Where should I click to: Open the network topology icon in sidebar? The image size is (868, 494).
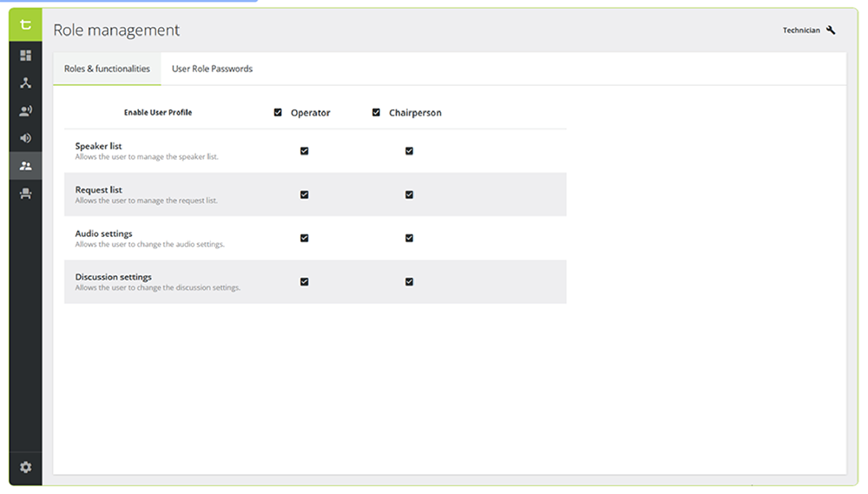(x=26, y=83)
